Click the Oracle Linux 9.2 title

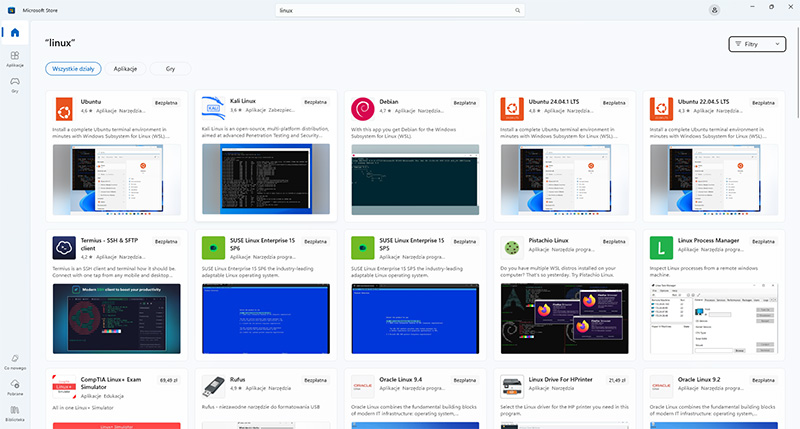pos(699,380)
